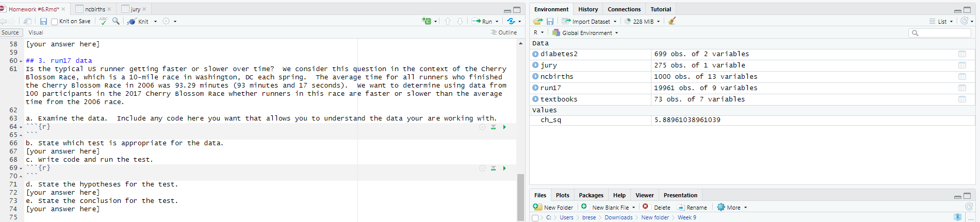This screenshot has height=222, width=980.
Task: View diabetes2 data in grid viewer
Action: (962, 54)
